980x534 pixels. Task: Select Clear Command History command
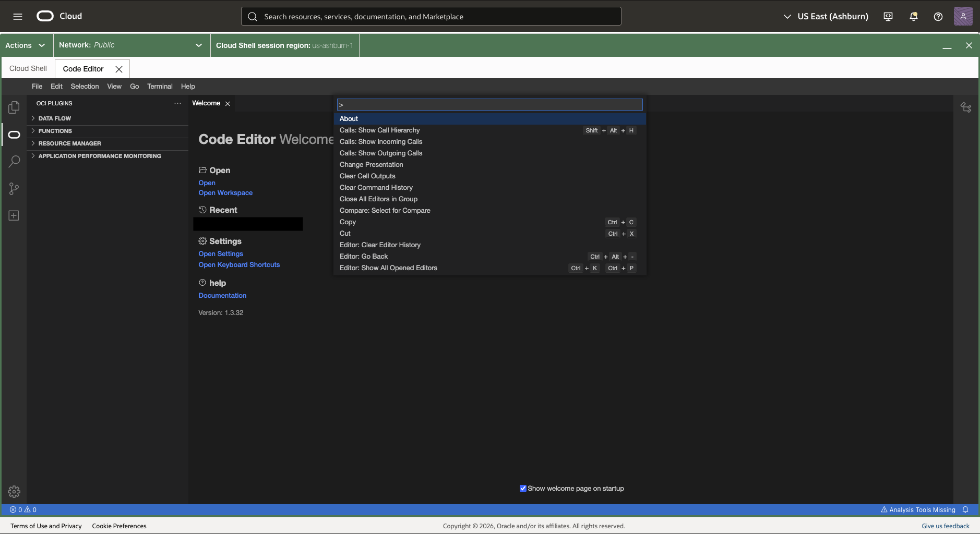tap(489, 188)
